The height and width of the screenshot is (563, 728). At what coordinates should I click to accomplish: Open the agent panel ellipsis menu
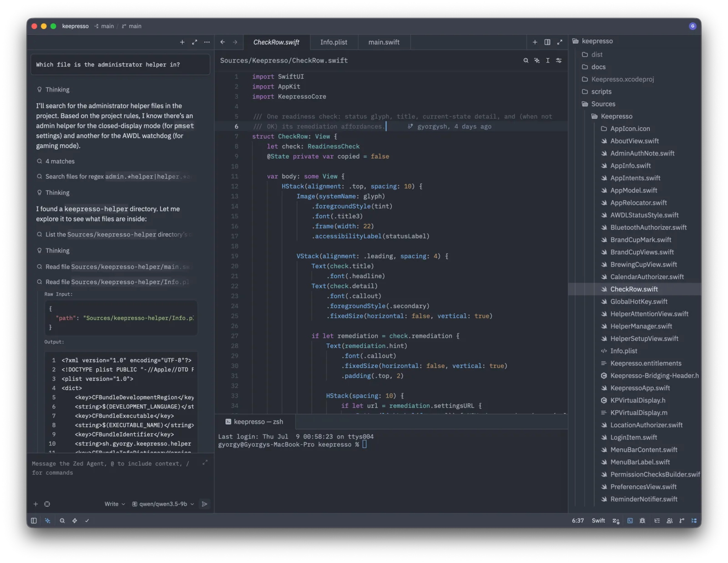tap(207, 42)
